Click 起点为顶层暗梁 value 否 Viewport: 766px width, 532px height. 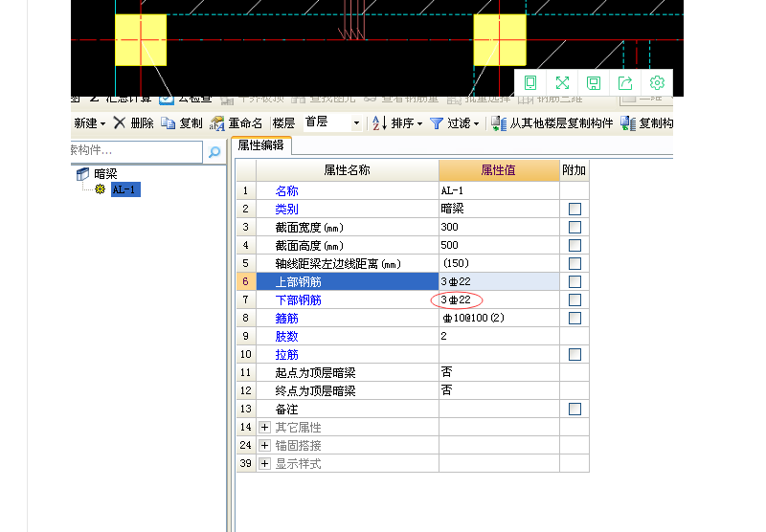click(x=446, y=372)
